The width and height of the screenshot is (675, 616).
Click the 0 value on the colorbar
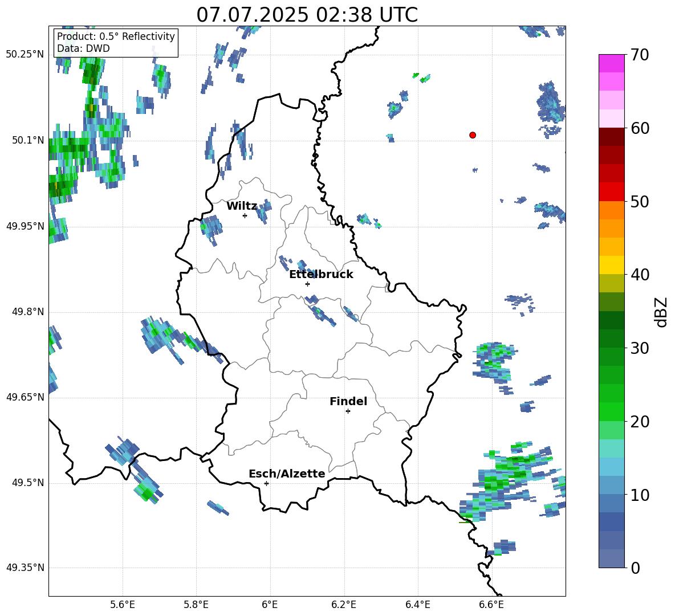tap(635, 568)
